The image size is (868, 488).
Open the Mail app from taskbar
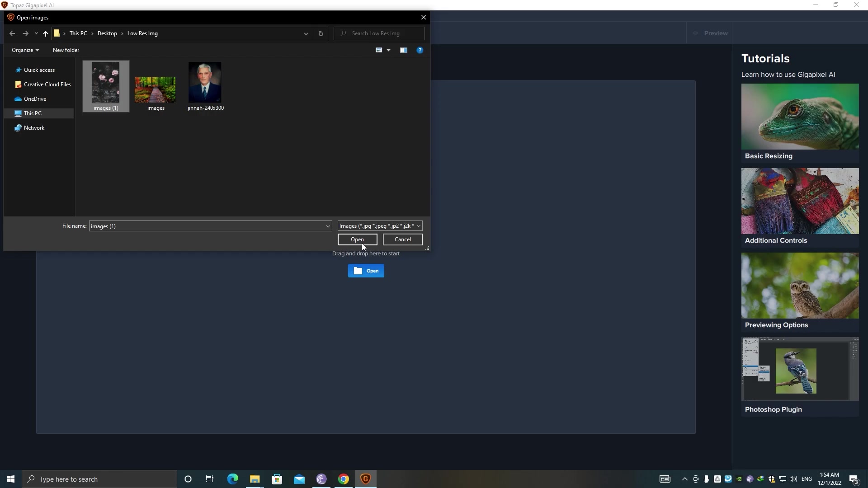click(x=299, y=479)
